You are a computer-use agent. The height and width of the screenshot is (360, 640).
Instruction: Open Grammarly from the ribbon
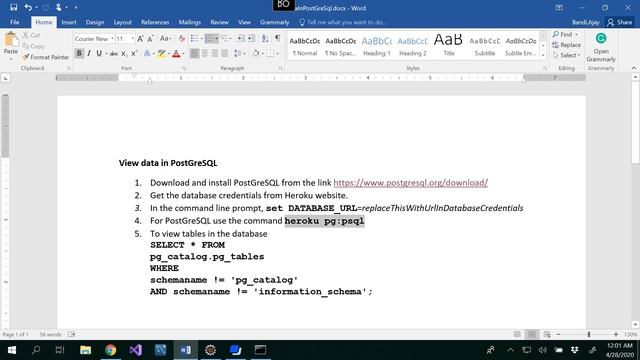(x=601, y=47)
